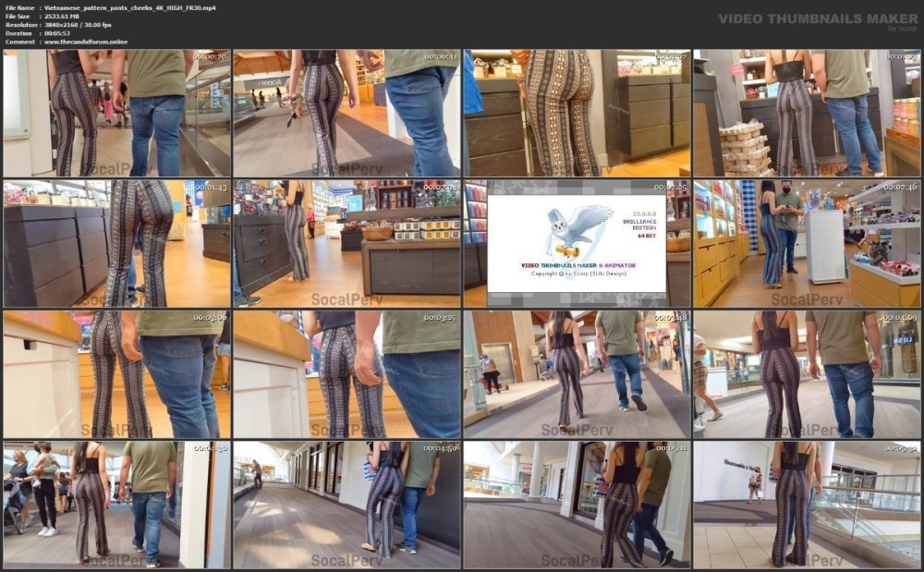
Task: Pick the frame timestamped 00:03:06
Action: pos(116,374)
